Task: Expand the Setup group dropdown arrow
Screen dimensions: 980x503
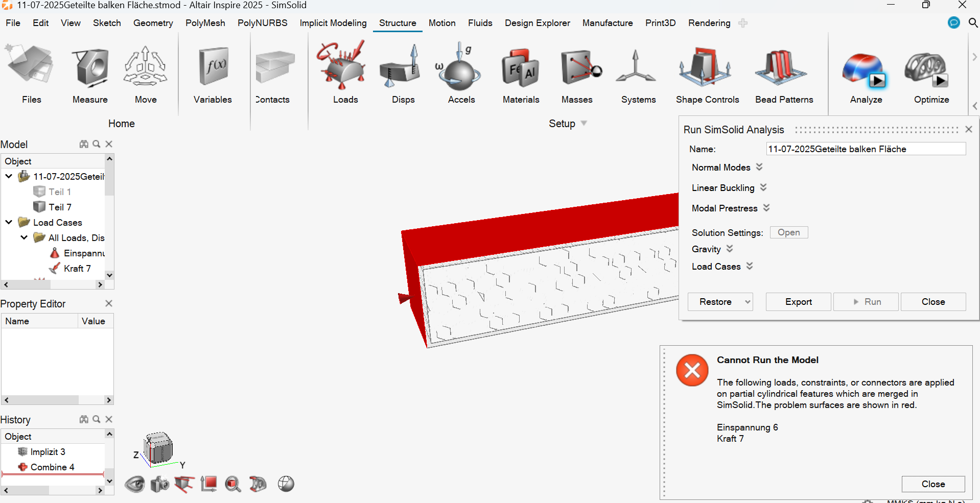Action: point(584,123)
